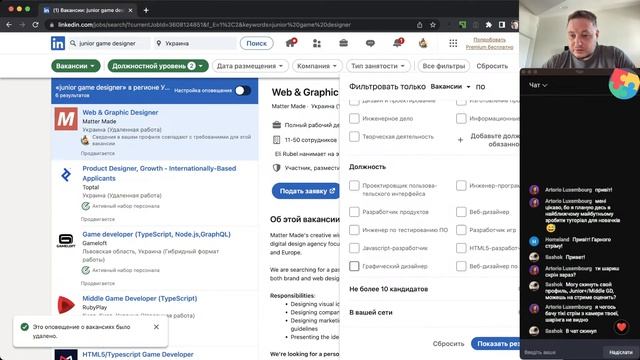Viewport: 640px width, 360px height.
Task: Open the LinkedIn home logo
Action: [58, 43]
